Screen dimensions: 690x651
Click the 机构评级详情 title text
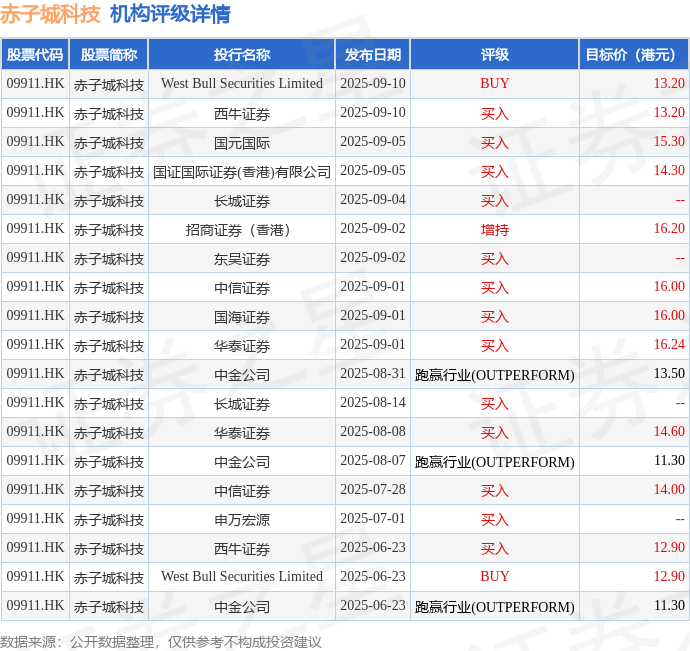click(170, 14)
